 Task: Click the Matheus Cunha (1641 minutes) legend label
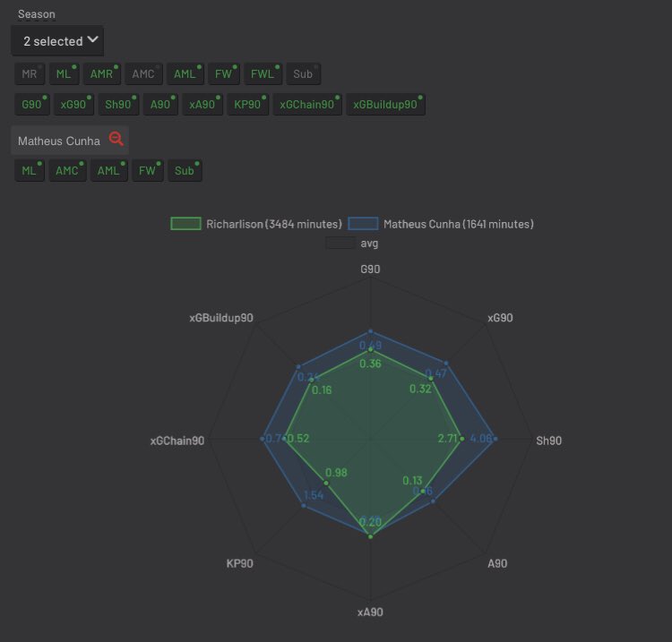459,224
